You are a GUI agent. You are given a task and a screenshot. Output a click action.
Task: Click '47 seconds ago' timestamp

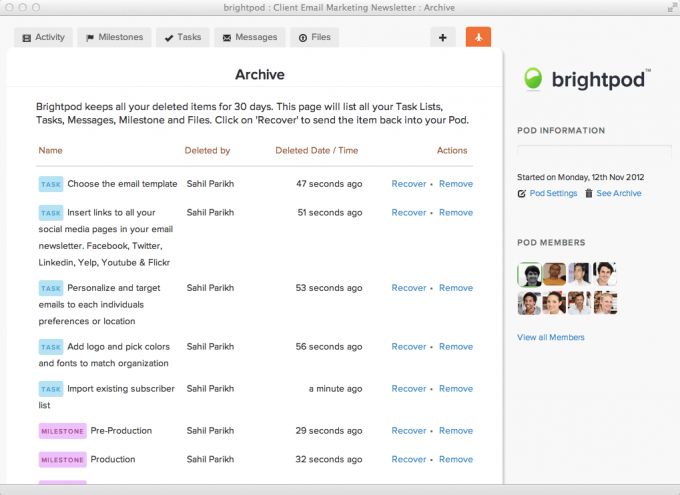[x=329, y=184]
